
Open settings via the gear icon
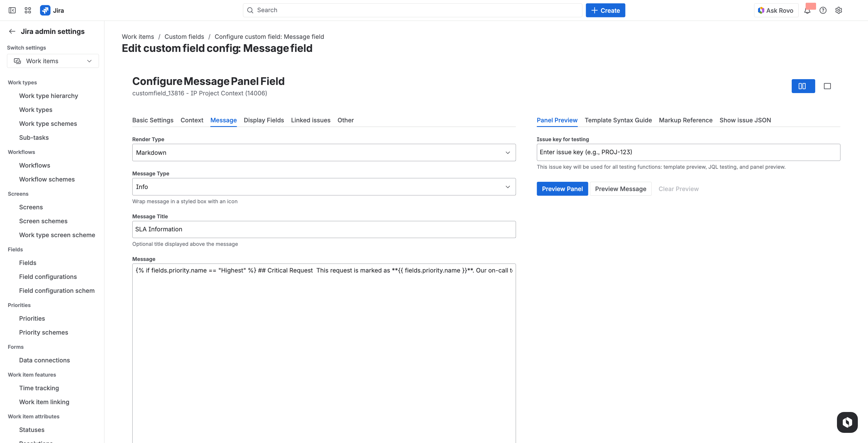[x=839, y=10]
